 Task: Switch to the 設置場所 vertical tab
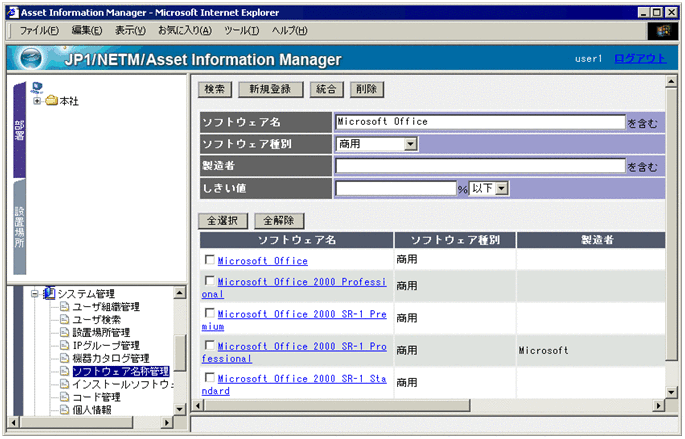tap(20, 226)
